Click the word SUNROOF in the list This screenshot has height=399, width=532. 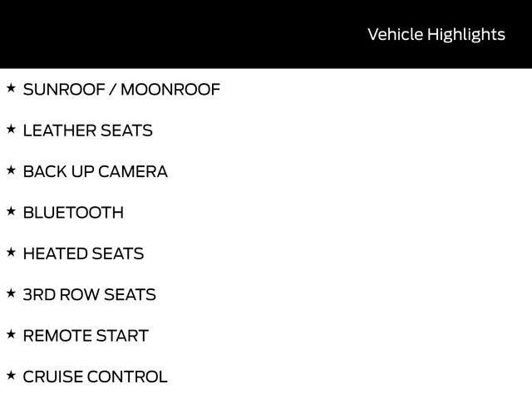tap(63, 90)
